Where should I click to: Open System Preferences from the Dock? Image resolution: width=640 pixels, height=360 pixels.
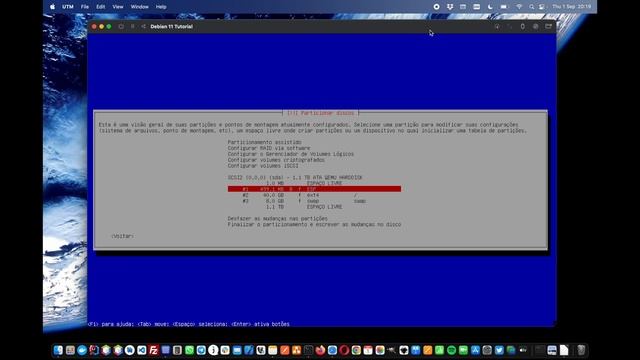487,350
